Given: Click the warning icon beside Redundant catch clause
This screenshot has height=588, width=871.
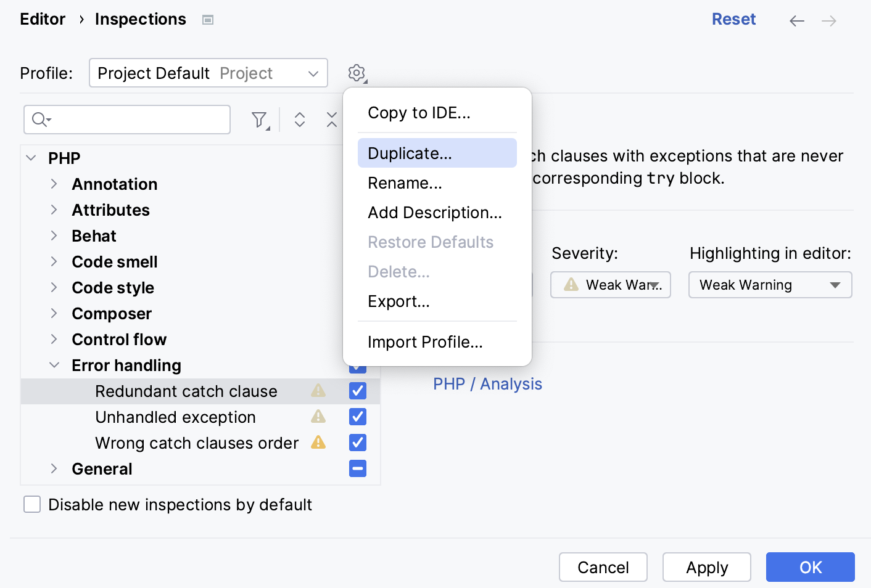Looking at the screenshot, I should pyautogui.click(x=318, y=391).
